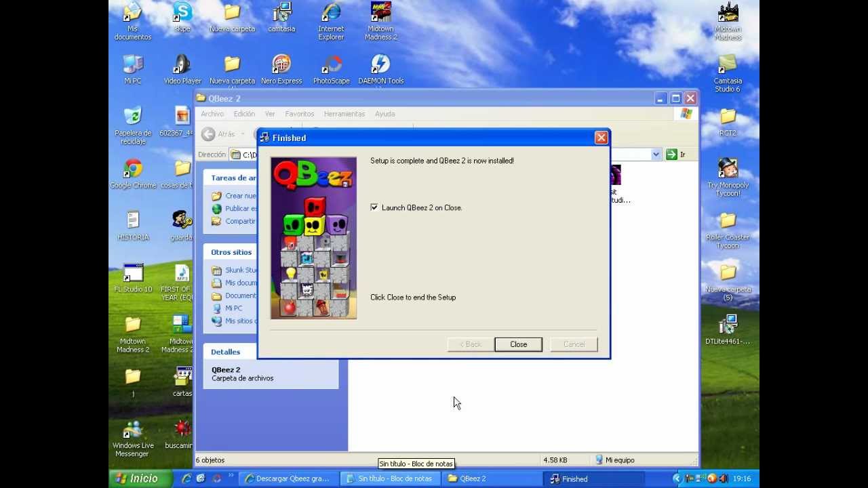Open Herramientas menu in explorer window
Screen dimensions: 868x488
coord(344,114)
